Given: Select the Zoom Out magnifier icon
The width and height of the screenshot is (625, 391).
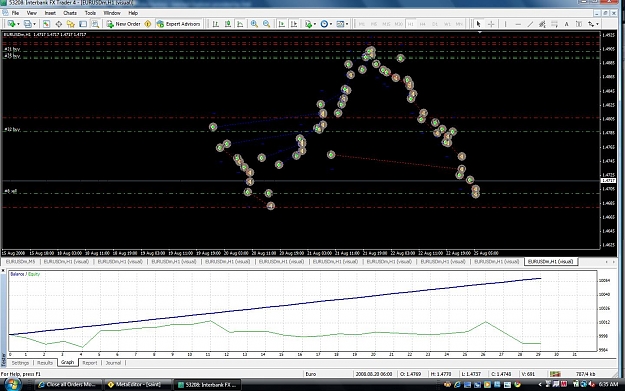Looking at the screenshot, I should click(x=266, y=24).
